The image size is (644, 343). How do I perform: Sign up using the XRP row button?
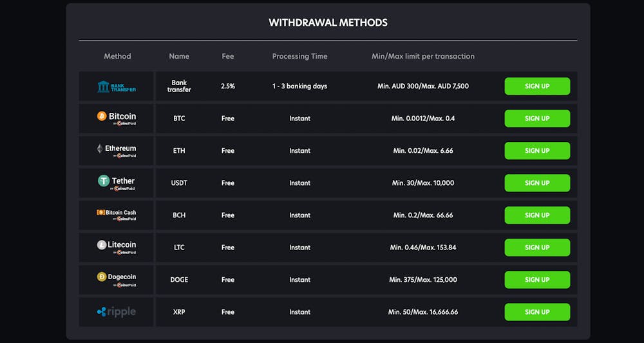[x=537, y=312]
